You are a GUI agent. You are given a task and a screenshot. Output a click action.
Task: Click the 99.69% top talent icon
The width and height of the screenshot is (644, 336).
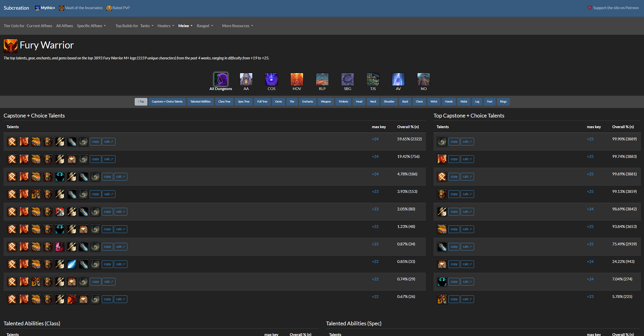[442, 177]
